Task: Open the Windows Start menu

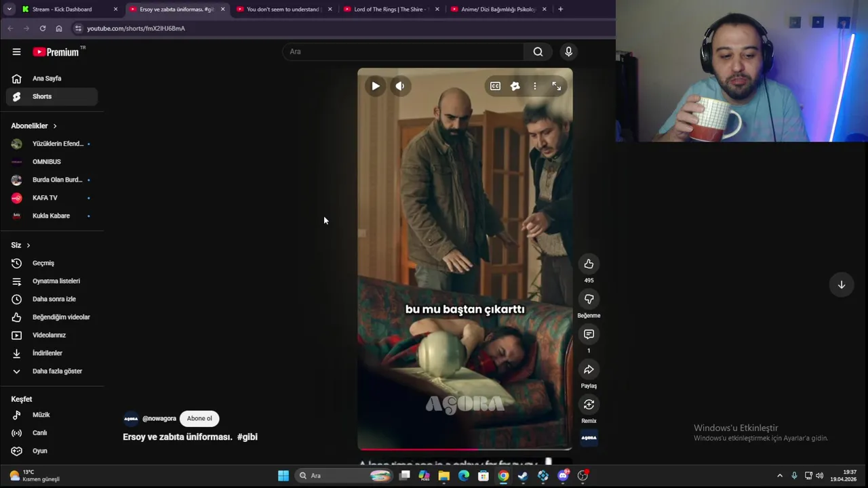Action: 283,476
